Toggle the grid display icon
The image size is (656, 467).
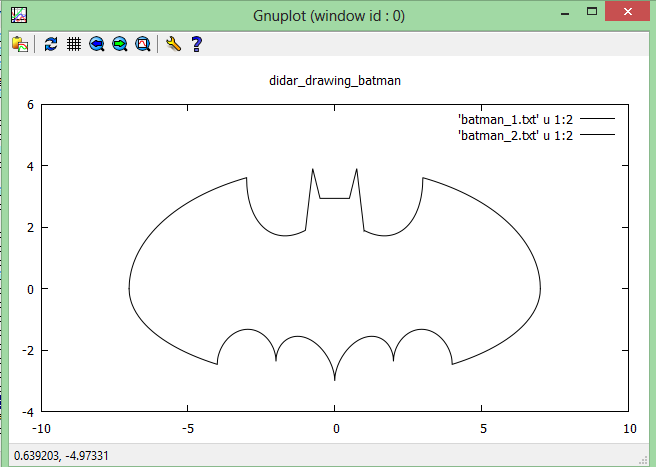click(x=74, y=44)
